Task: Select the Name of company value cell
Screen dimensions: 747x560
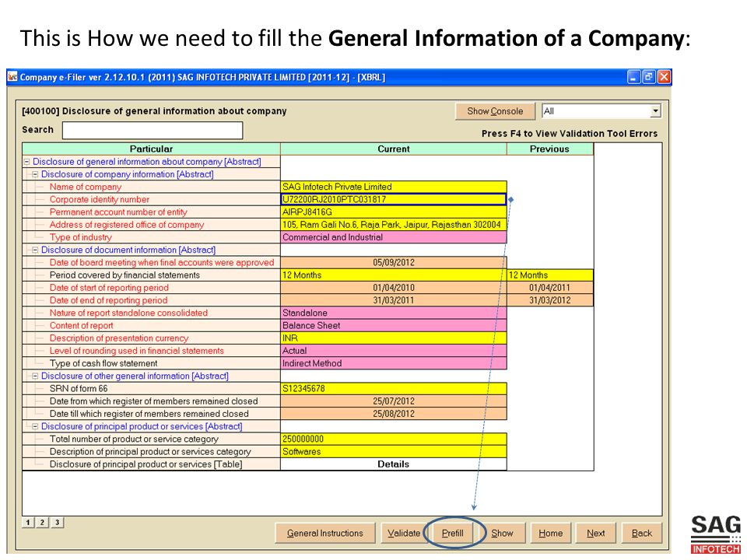Action: [394, 187]
